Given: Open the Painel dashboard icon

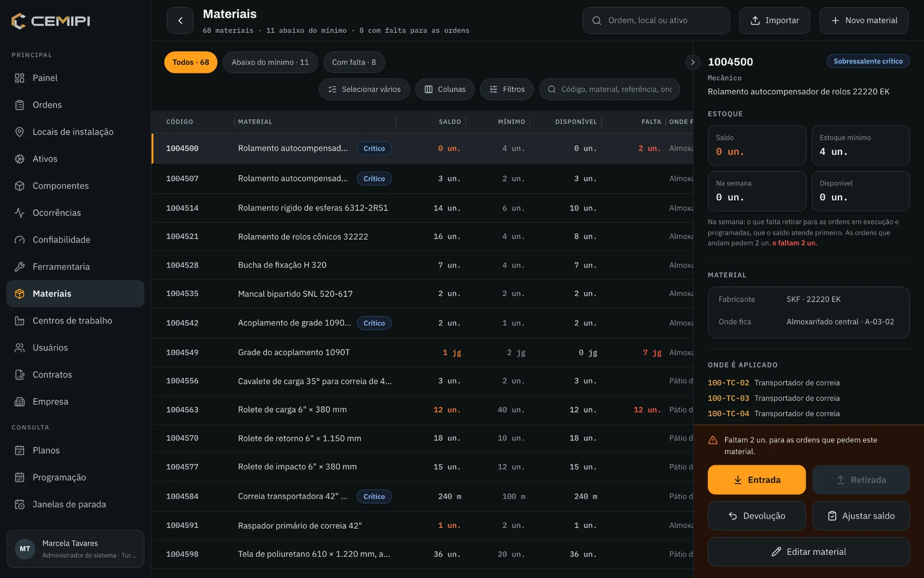Looking at the screenshot, I should tap(19, 78).
